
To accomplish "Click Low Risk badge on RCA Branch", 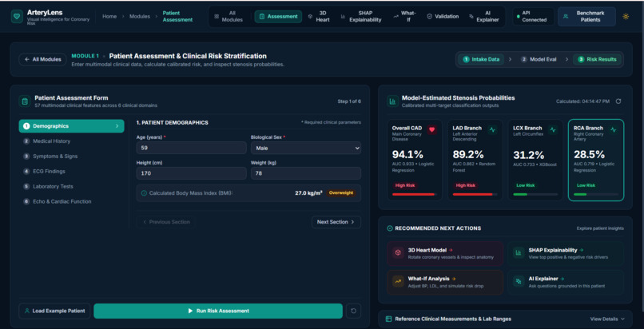I will [x=586, y=185].
